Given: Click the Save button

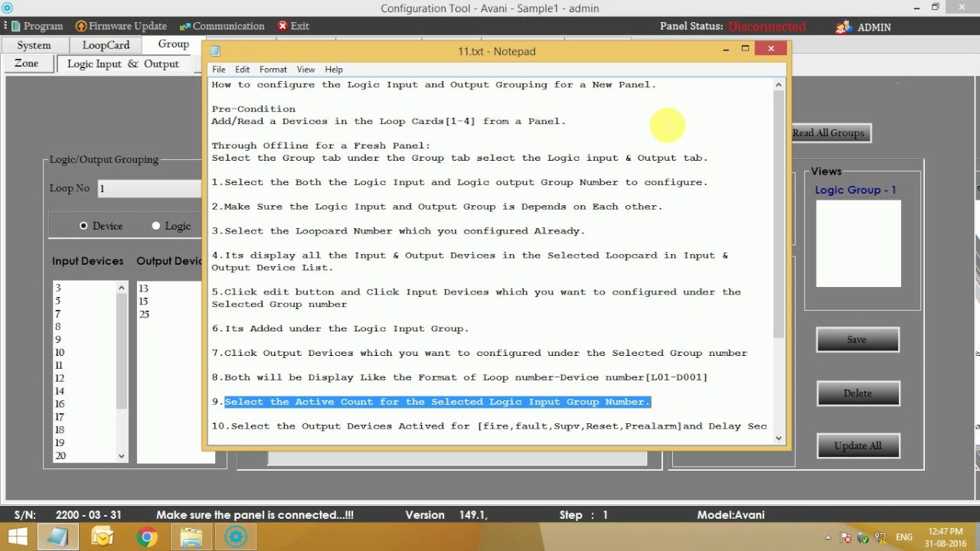Looking at the screenshot, I should (857, 340).
